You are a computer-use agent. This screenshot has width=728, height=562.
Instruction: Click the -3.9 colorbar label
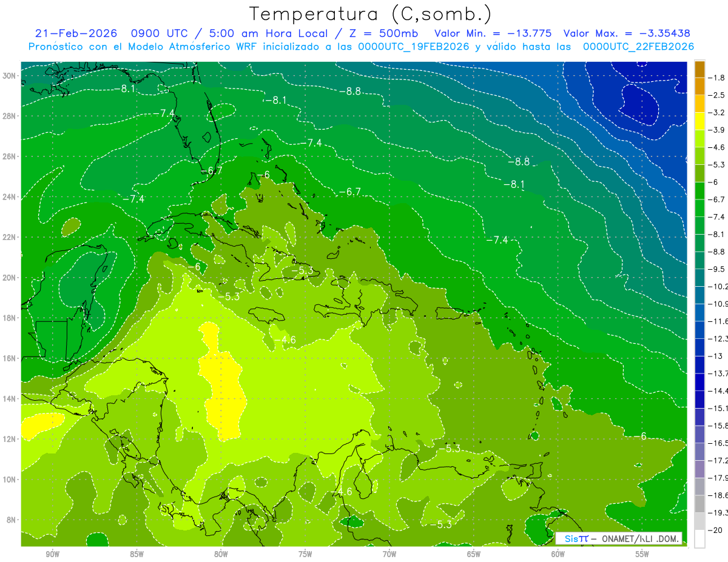pos(716,130)
